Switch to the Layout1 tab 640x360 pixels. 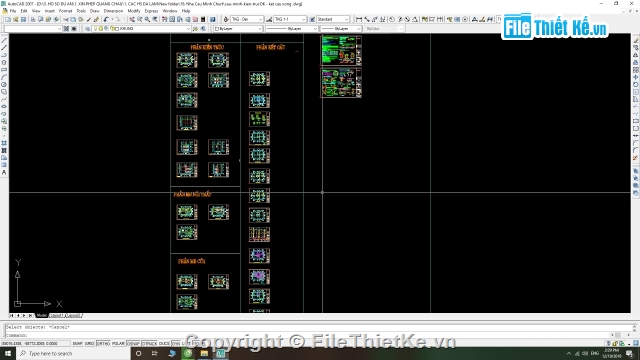point(56,316)
